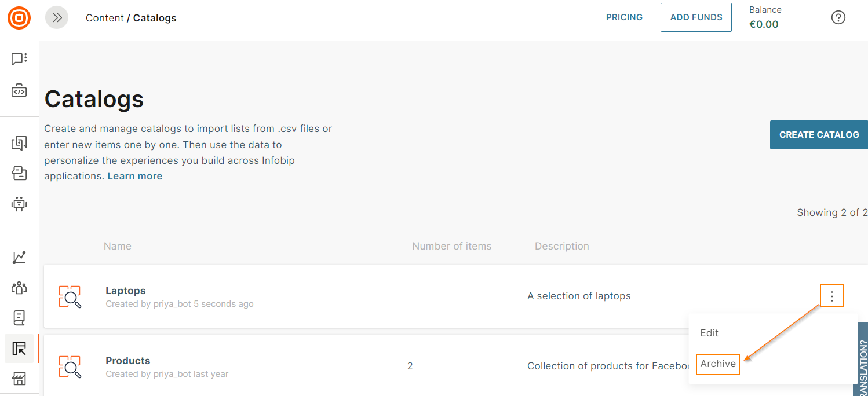This screenshot has height=396, width=868.
Task: Open the Logs icon in the sidebar
Action: click(19, 318)
